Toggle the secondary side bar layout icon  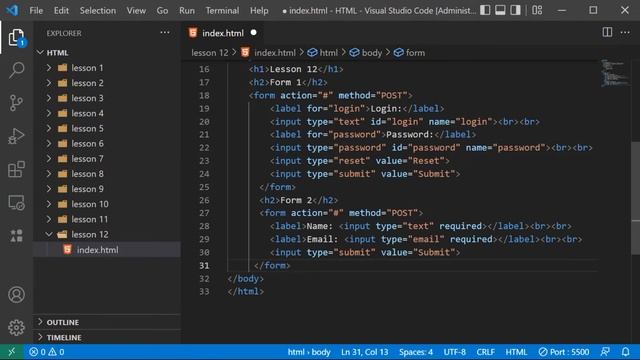click(x=515, y=10)
